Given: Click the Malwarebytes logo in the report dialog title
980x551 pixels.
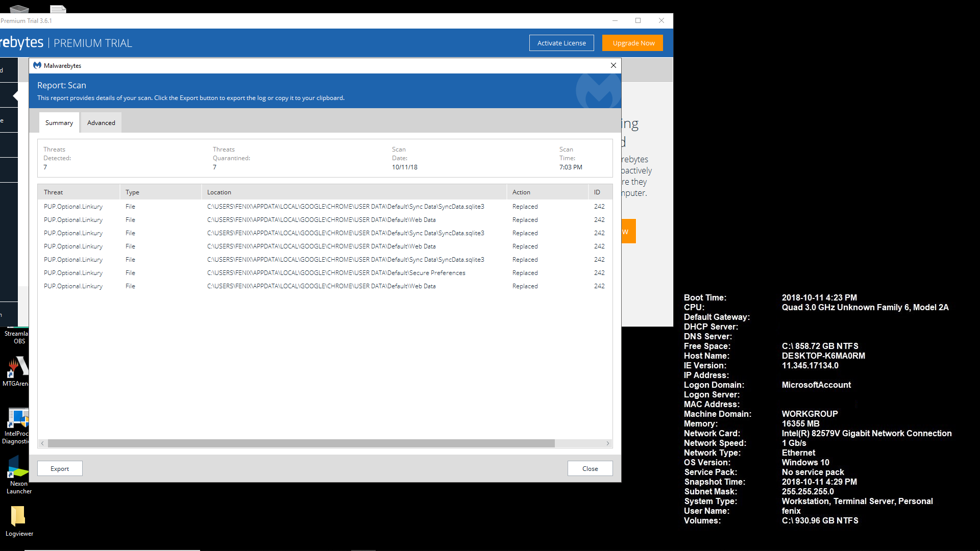Looking at the screenshot, I should point(37,65).
